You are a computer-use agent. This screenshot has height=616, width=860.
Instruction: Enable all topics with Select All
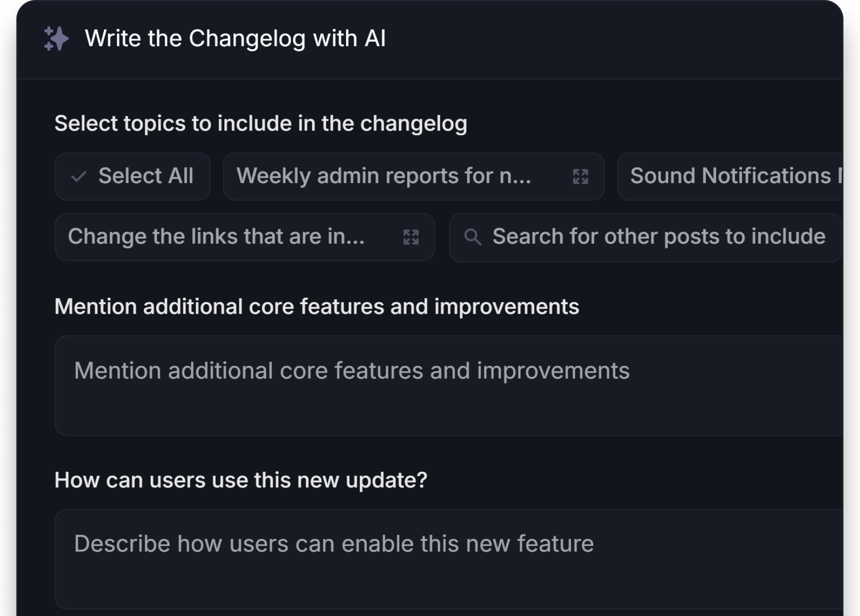click(x=133, y=176)
